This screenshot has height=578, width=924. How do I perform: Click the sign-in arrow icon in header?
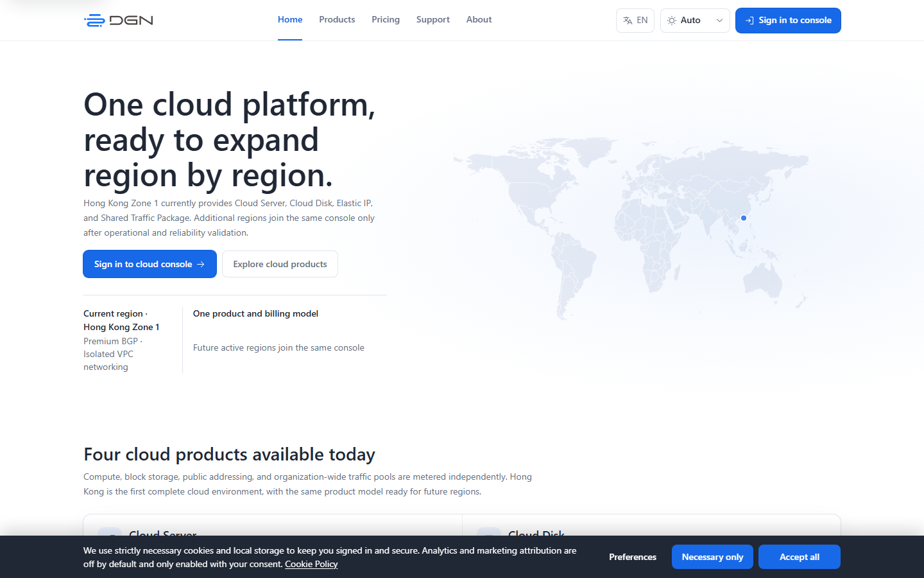tap(749, 21)
